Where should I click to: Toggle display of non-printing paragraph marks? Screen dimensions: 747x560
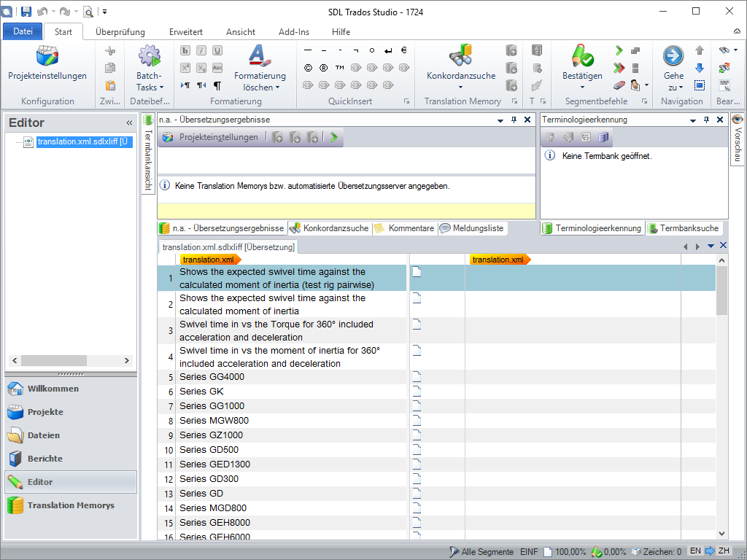217,86
